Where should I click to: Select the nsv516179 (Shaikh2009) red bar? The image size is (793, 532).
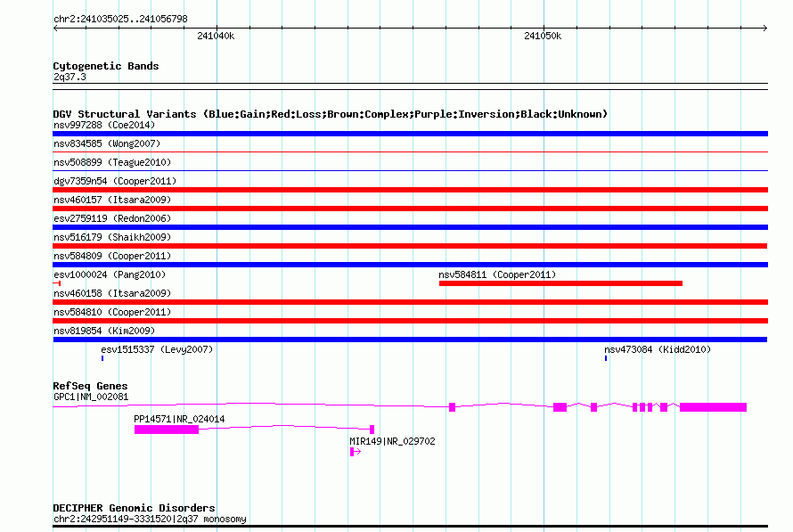[x=410, y=246]
